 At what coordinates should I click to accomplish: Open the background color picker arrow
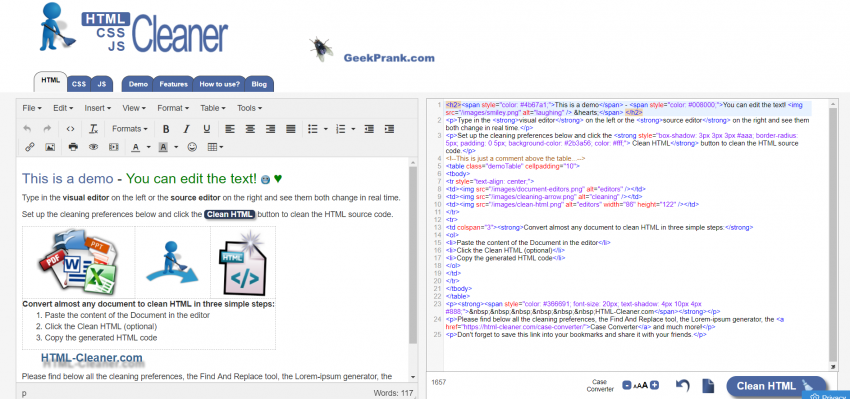coord(177,147)
